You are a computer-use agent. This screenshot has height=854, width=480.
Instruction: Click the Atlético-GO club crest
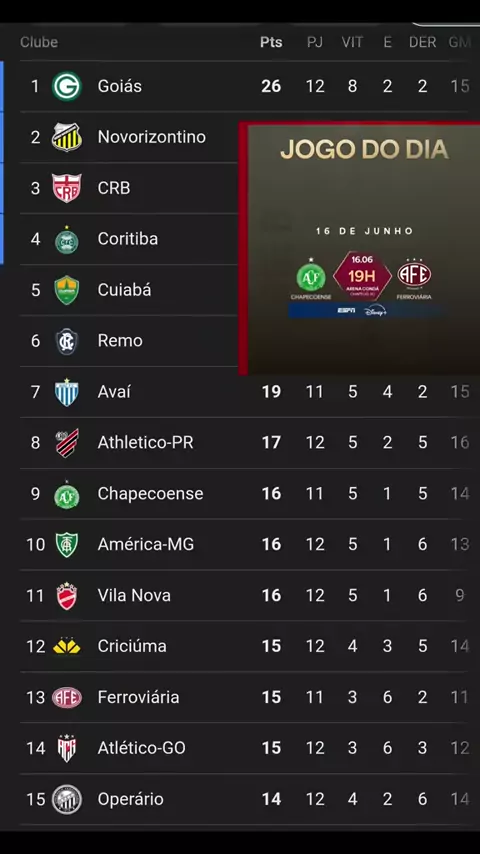(66, 748)
